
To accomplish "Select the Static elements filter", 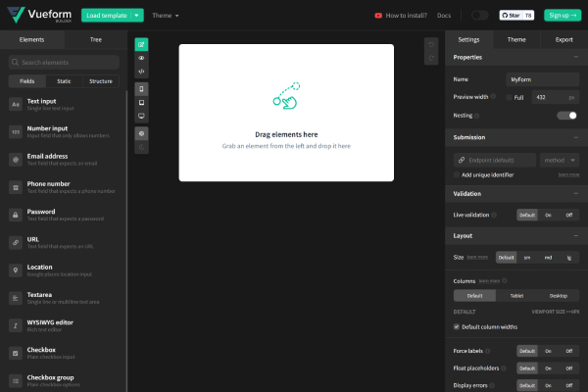I will [x=64, y=81].
